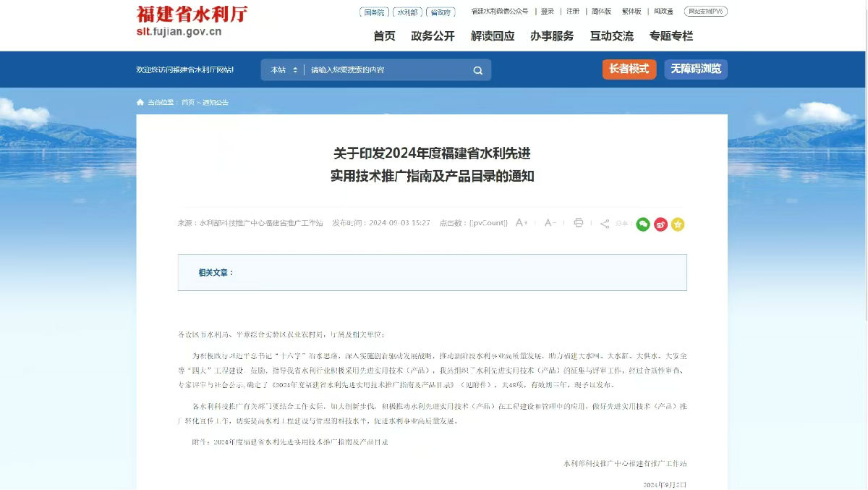Click the yellow star favorite icon
This screenshot has height=490, width=868.
(678, 224)
